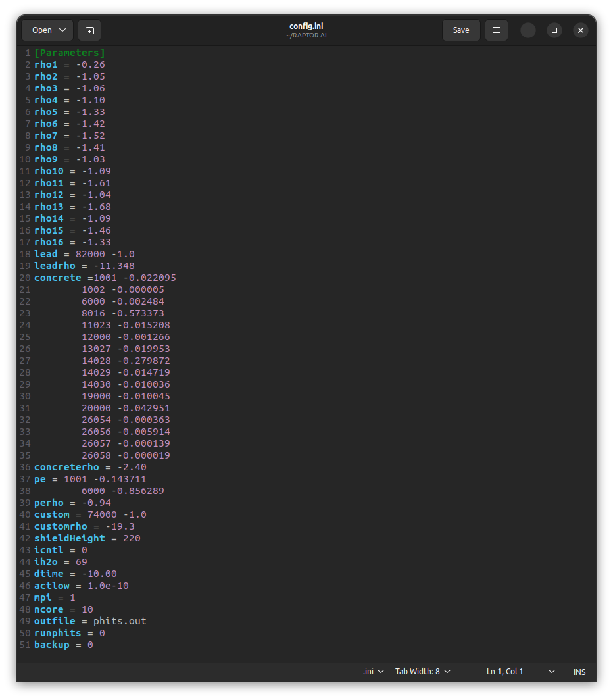Expand the Open recent files arrow
Viewport: 613px width, 700px height.
[63, 30]
